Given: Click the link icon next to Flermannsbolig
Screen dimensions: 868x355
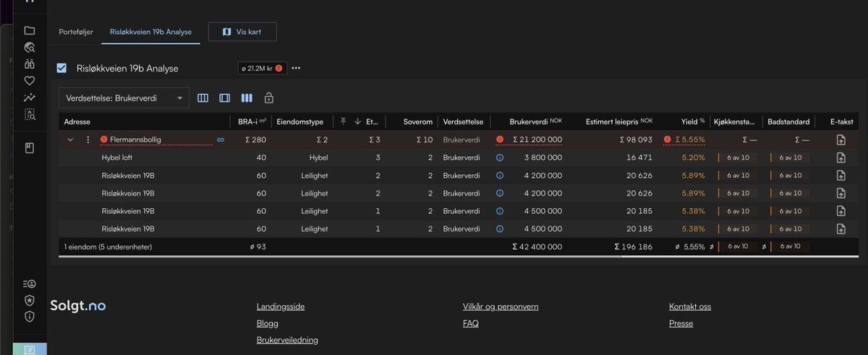Looking at the screenshot, I should [x=221, y=140].
